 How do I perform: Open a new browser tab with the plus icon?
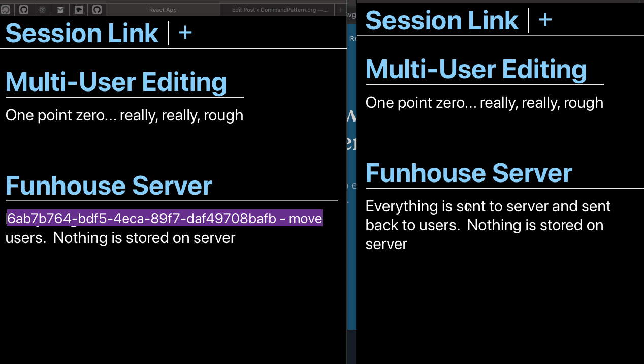(340, 9)
